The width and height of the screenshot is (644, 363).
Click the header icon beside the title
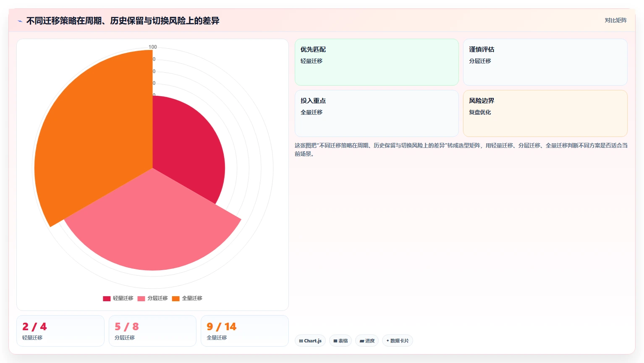20,21
